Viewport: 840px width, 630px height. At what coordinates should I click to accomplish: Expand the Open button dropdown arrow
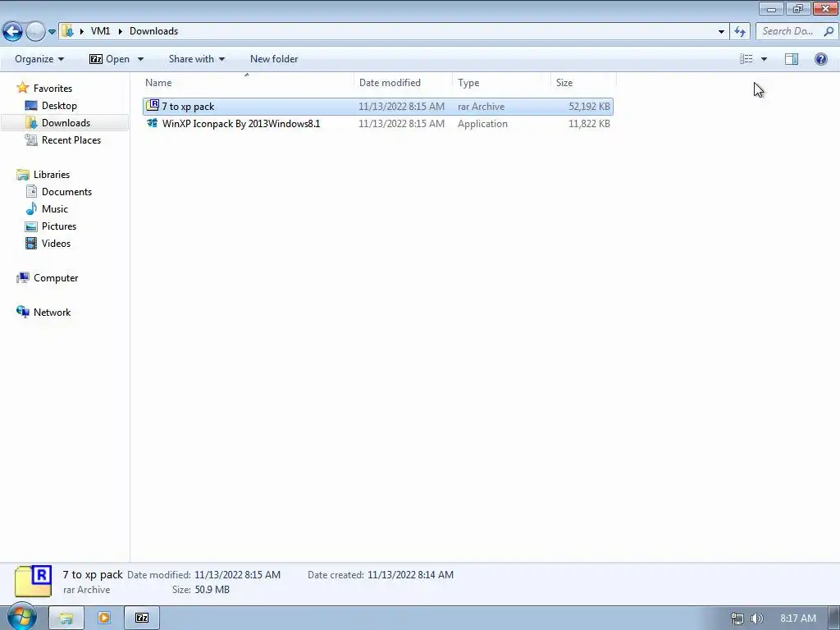coord(140,59)
